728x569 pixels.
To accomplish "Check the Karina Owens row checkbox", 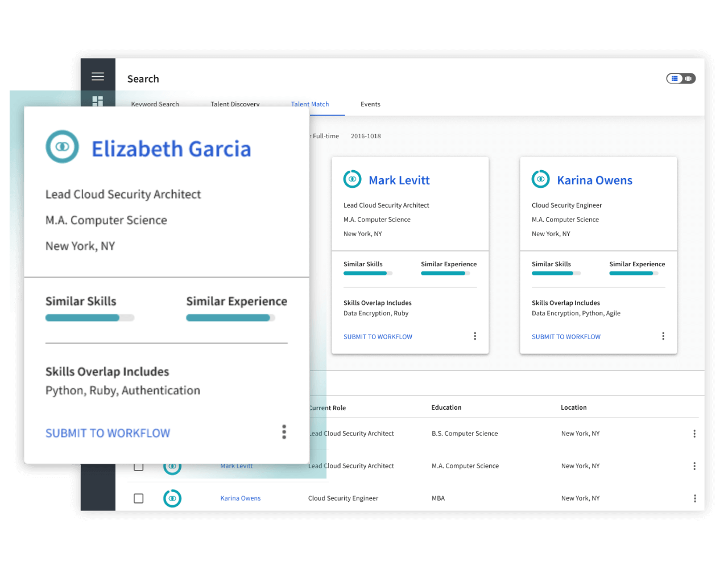I will [x=138, y=498].
